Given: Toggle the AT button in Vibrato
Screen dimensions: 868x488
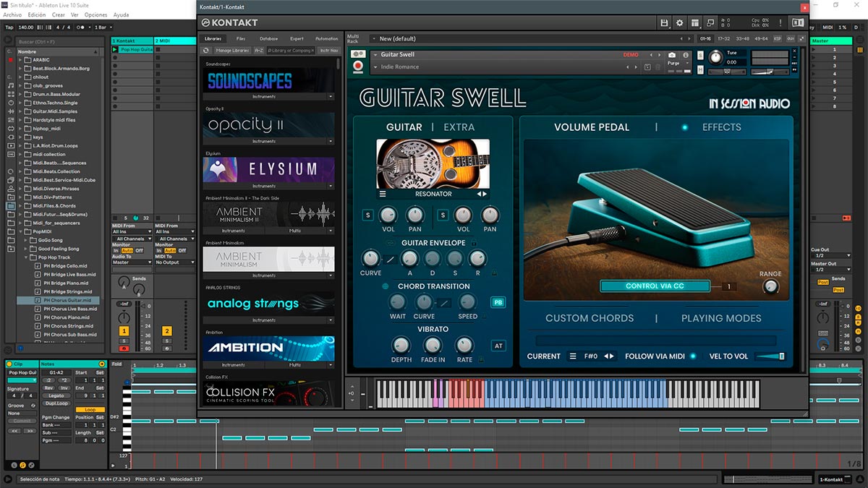Looking at the screenshot, I should [x=498, y=346].
